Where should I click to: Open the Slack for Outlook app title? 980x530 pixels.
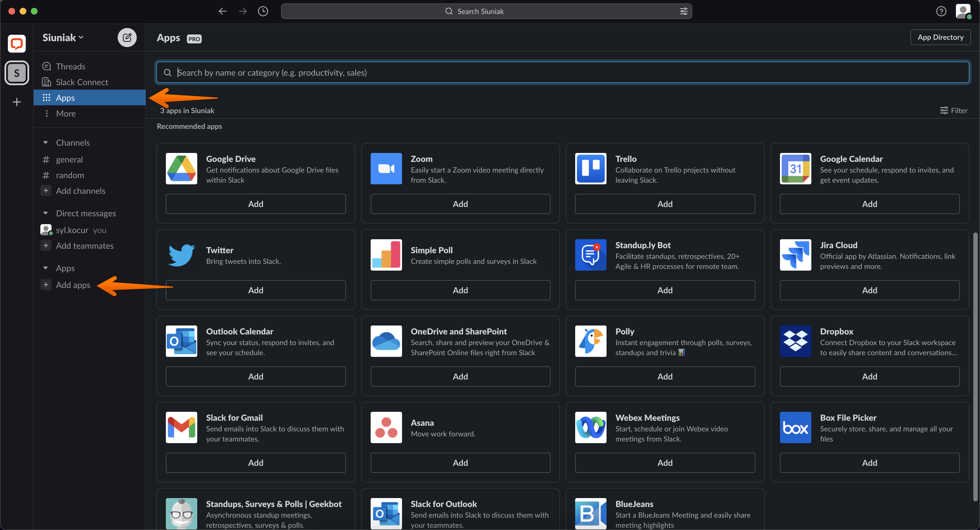[443, 504]
